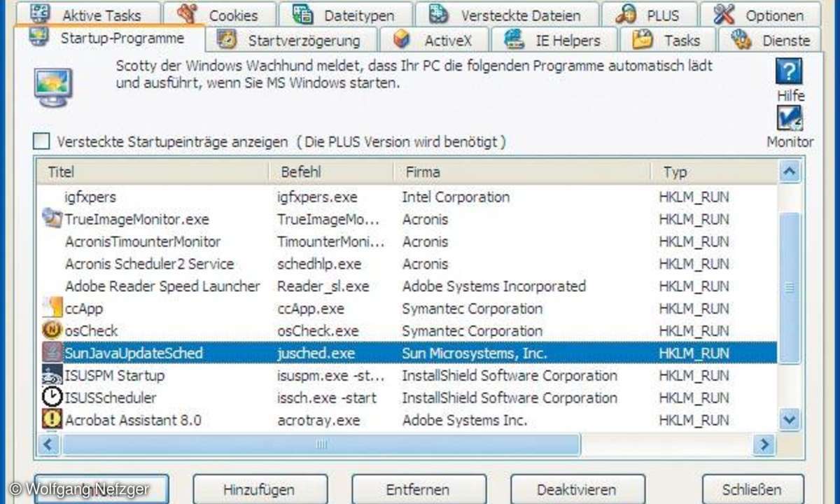This screenshot has width=840, height=504.
Task: Click the SunJavaUpdateSched Java icon
Action: (x=52, y=353)
